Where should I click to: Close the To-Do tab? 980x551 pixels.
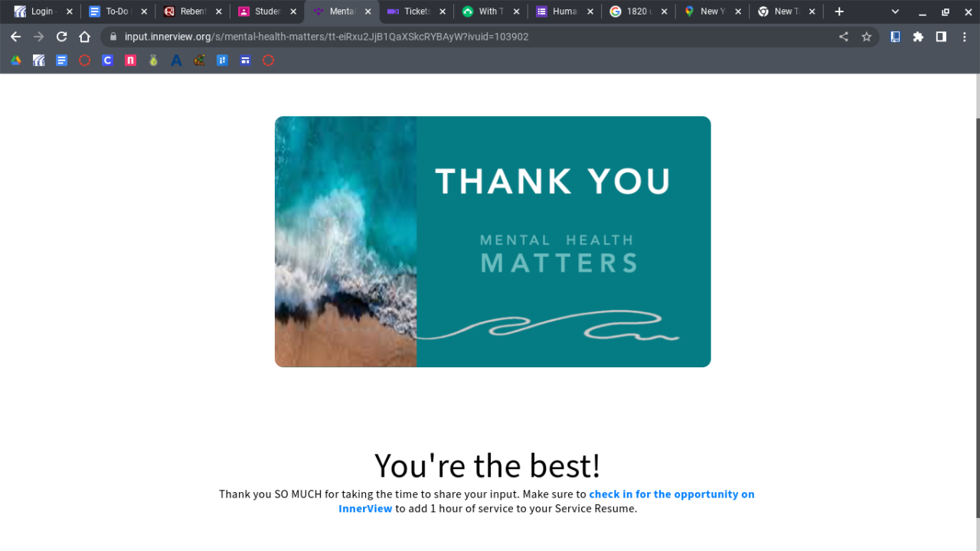coord(143,11)
